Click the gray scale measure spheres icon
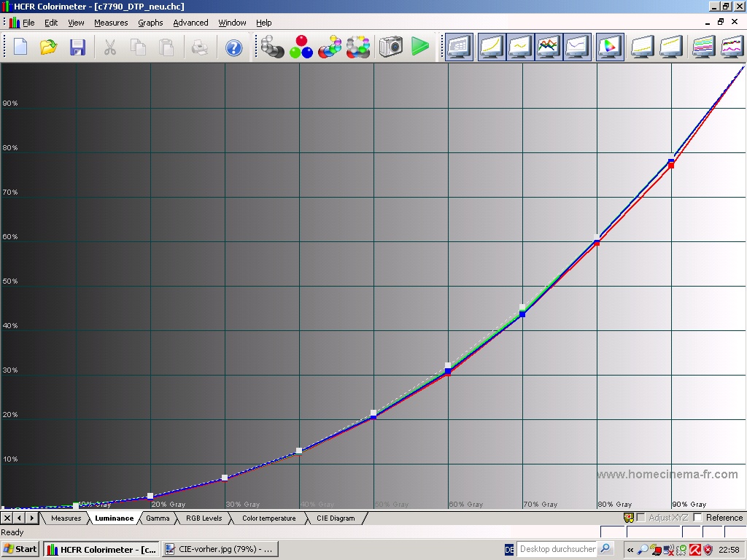The image size is (747, 560). tap(273, 47)
